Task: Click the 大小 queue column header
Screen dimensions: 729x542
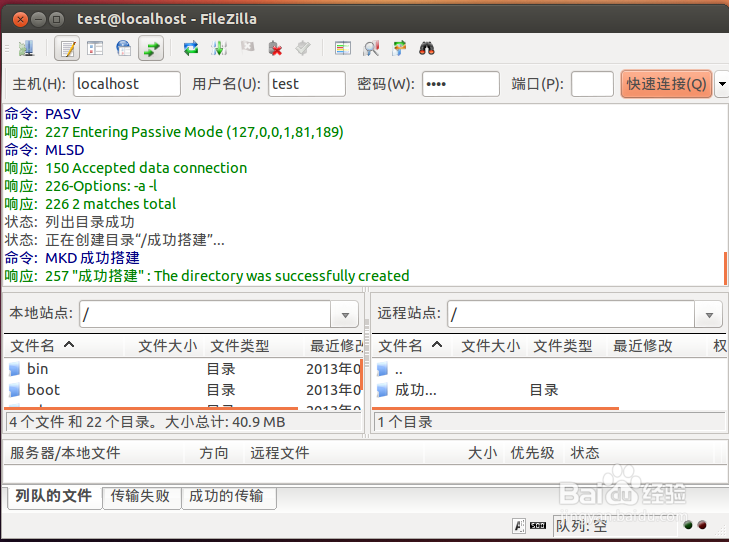Action: tap(464, 453)
